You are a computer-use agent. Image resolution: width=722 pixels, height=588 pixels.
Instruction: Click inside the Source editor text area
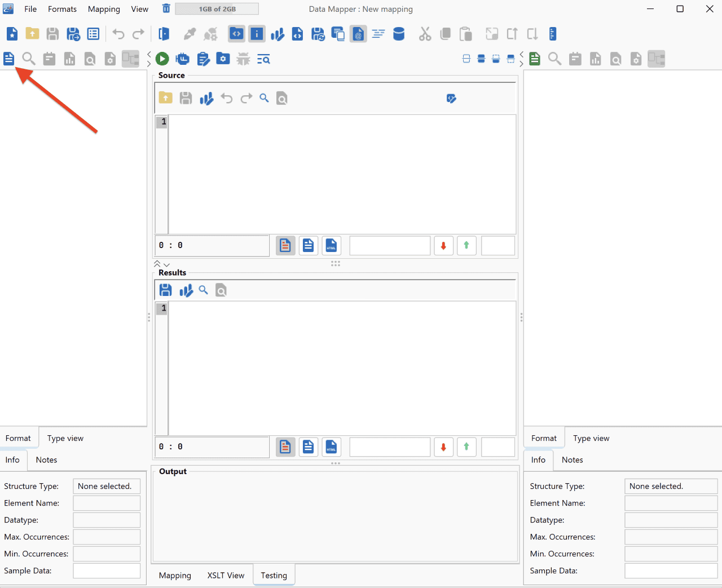click(342, 174)
